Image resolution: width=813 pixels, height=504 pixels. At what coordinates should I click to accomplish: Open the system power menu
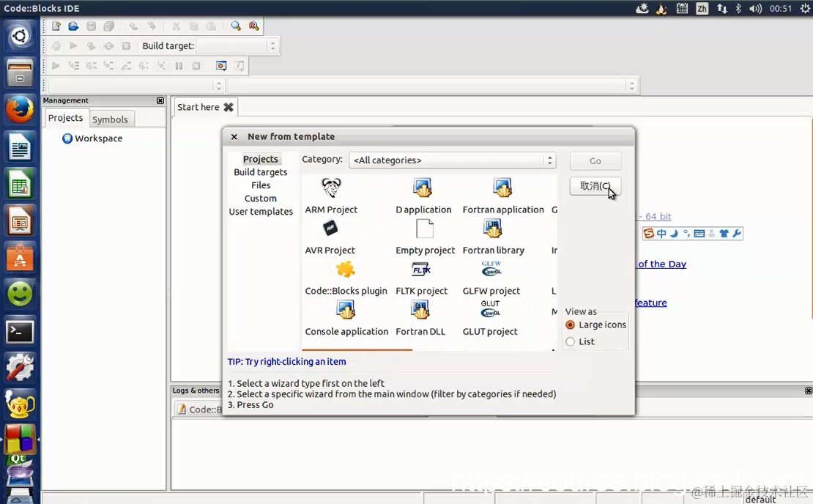point(804,8)
